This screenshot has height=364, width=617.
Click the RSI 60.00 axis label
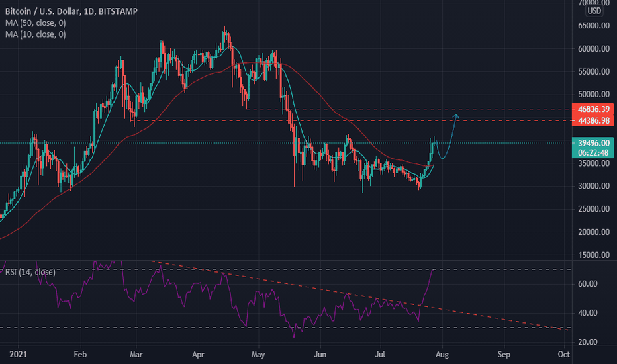[x=587, y=284]
